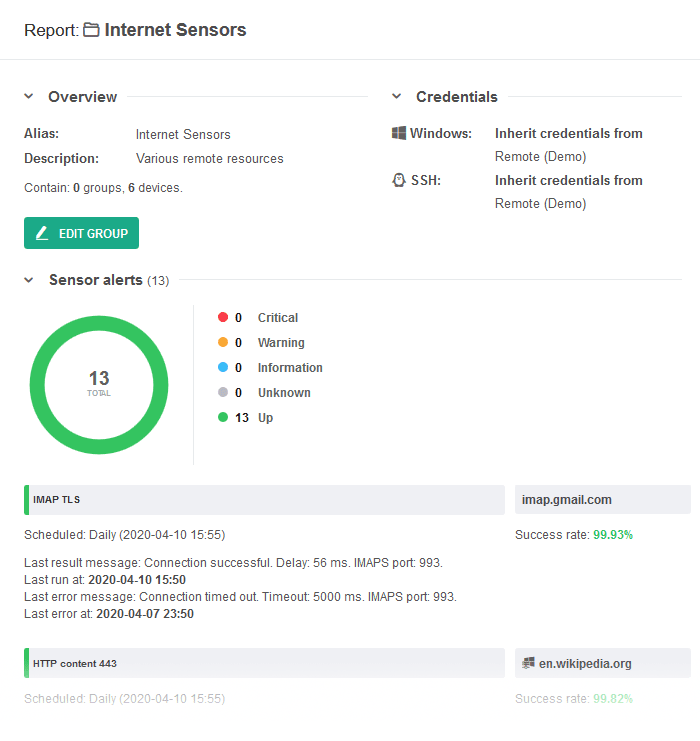Click the folder icon beside Internet Sensors title
The width and height of the screenshot is (700, 741).
point(91,30)
